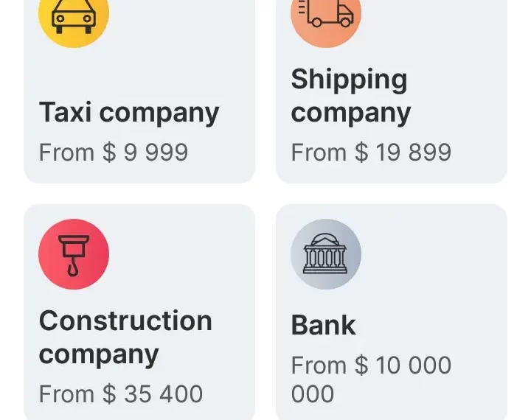
Task: Click the 'From $ 35 400' price
Action: click(121, 393)
